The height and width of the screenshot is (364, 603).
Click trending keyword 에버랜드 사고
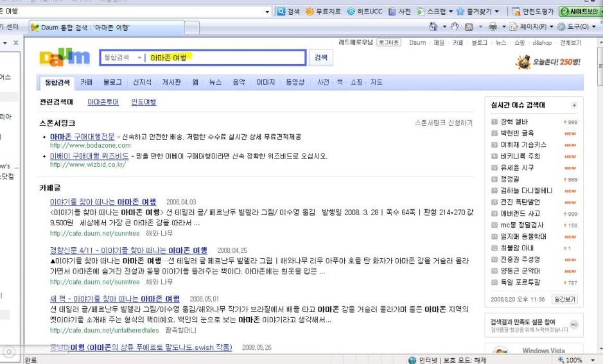point(520,214)
